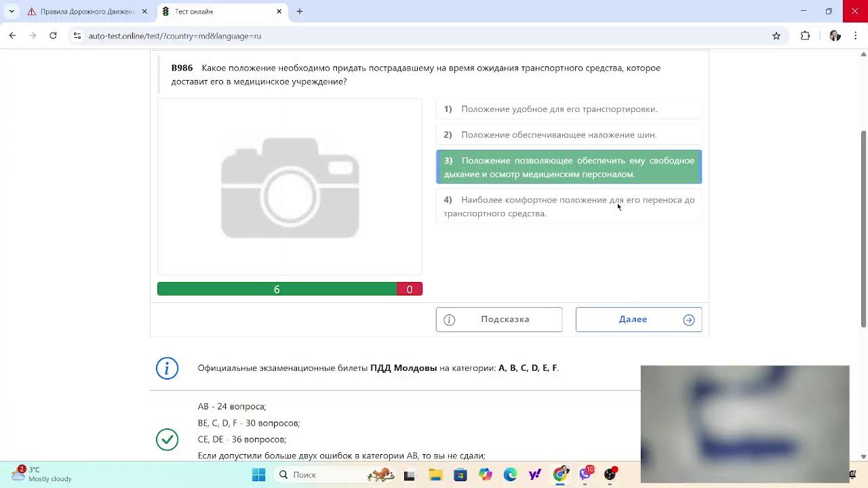868x488 pixels.
Task: Choose answer 1 Положение удобное для транспортировки
Action: click(569, 109)
